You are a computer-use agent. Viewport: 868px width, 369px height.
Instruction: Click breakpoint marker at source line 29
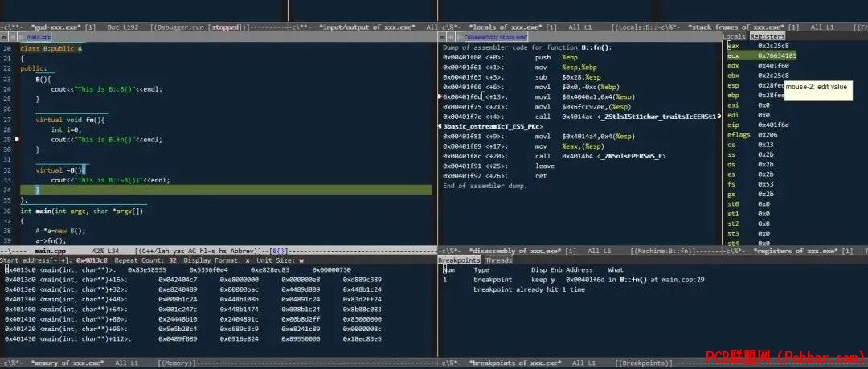(x=17, y=140)
